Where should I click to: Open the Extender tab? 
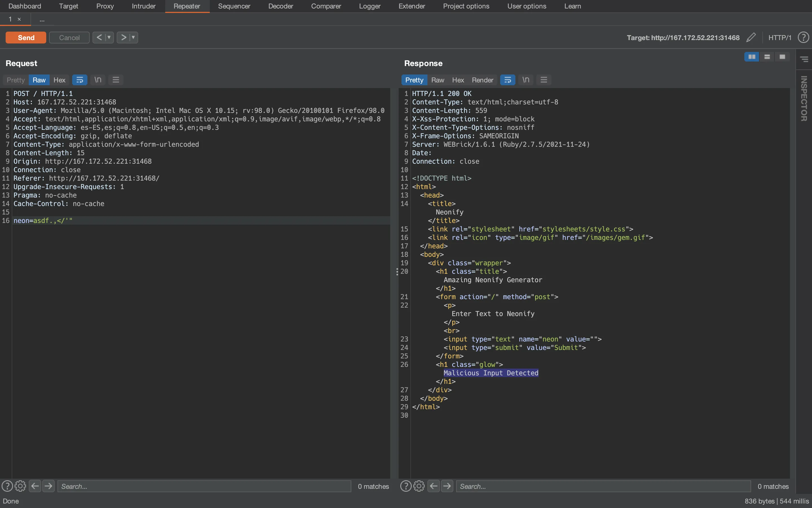[412, 6]
